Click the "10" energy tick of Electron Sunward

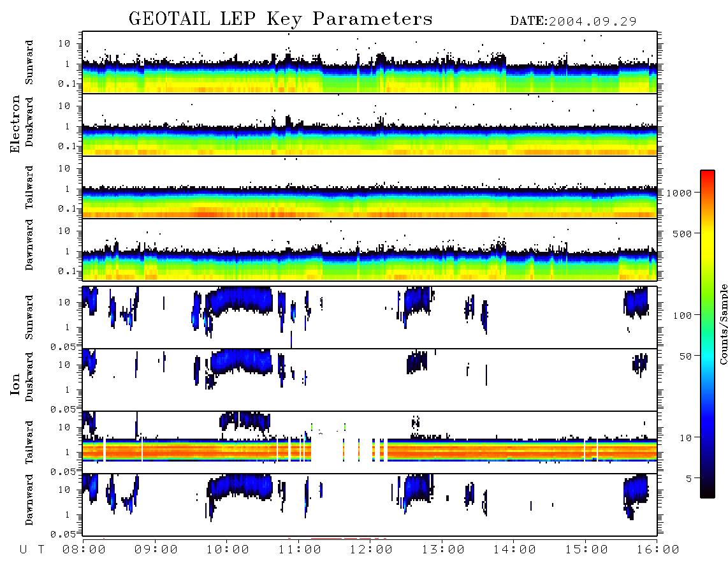tap(64, 43)
